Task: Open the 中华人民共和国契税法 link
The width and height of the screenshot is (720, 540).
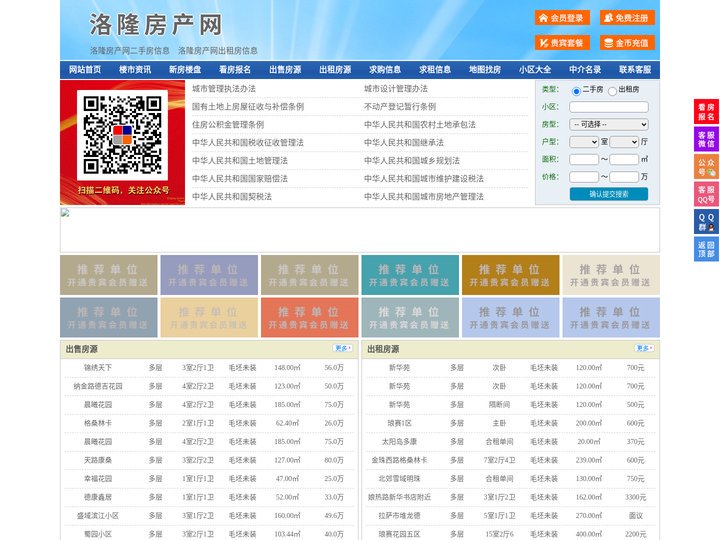Action: (x=232, y=197)
